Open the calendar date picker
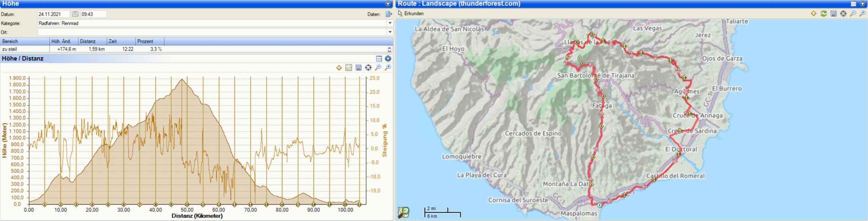 (x=75, y=14)
